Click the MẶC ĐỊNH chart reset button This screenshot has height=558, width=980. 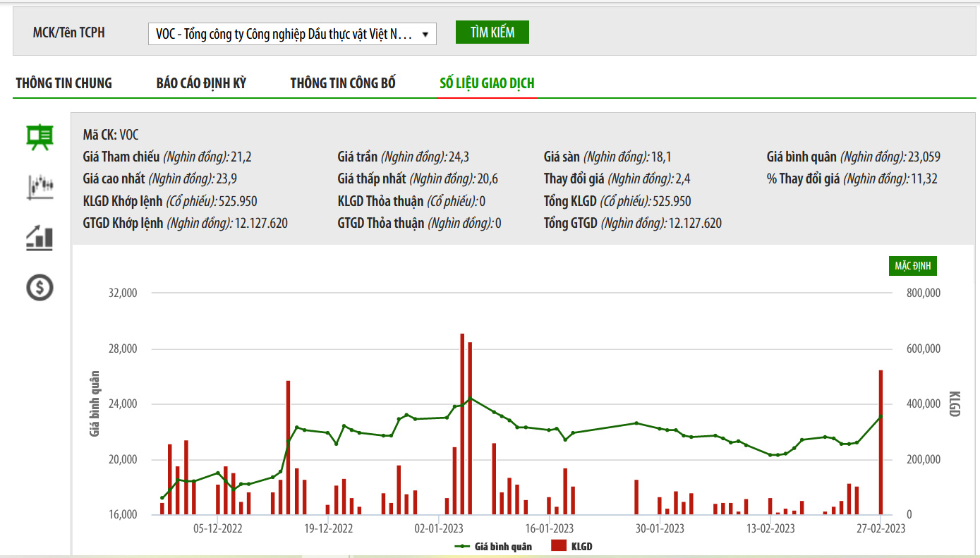(913, 266)
